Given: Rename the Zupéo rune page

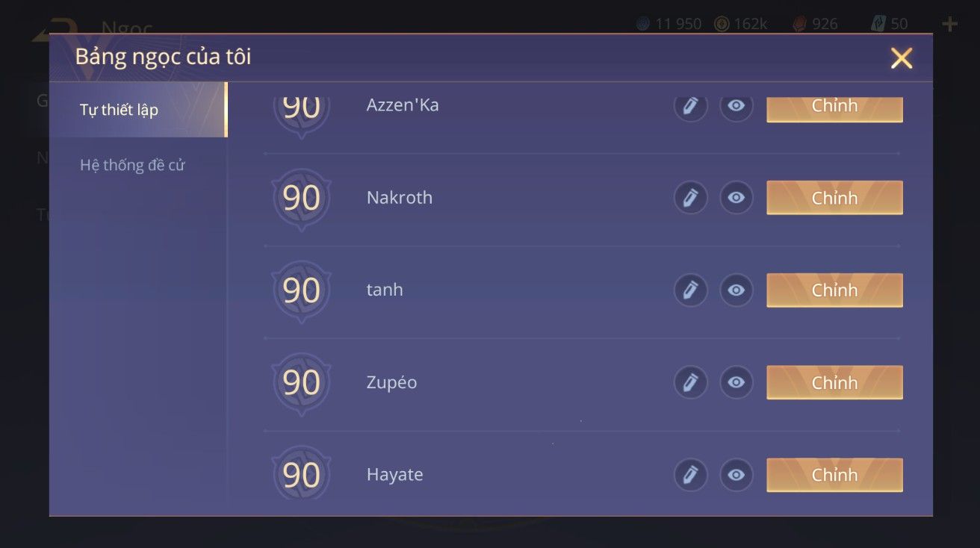Looking at the screenshot, I should pos(690,382).
